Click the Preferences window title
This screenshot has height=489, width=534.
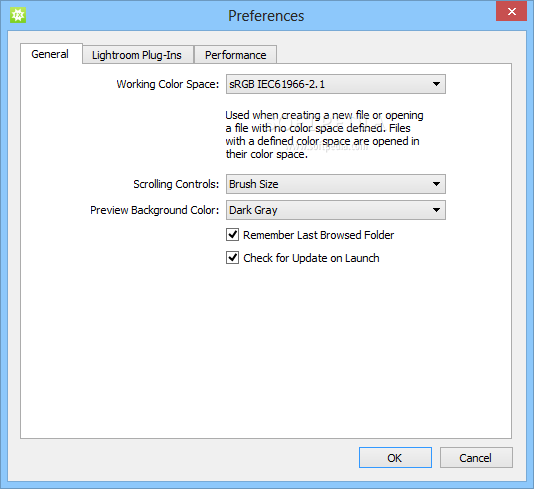point(266,16)
